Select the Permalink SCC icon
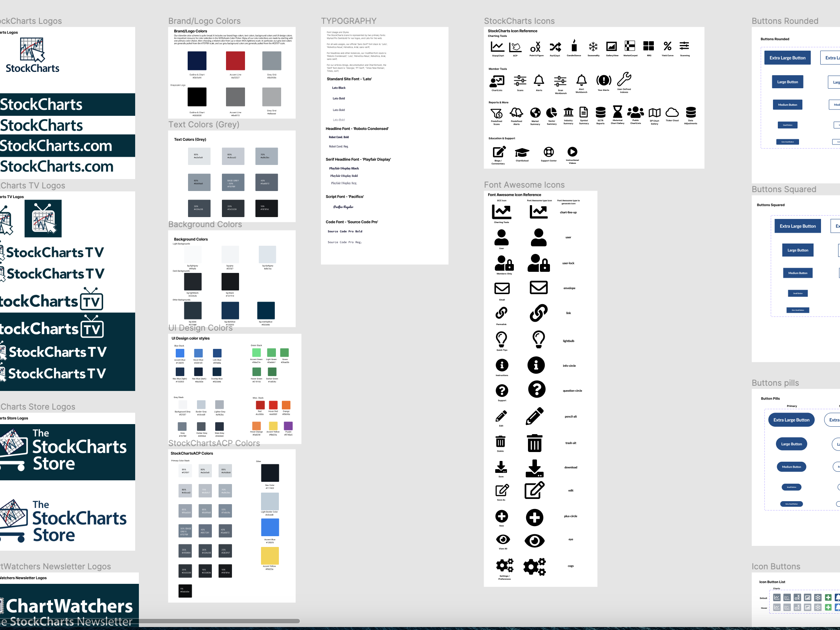The image size is (840, 630). pos(501,313)
